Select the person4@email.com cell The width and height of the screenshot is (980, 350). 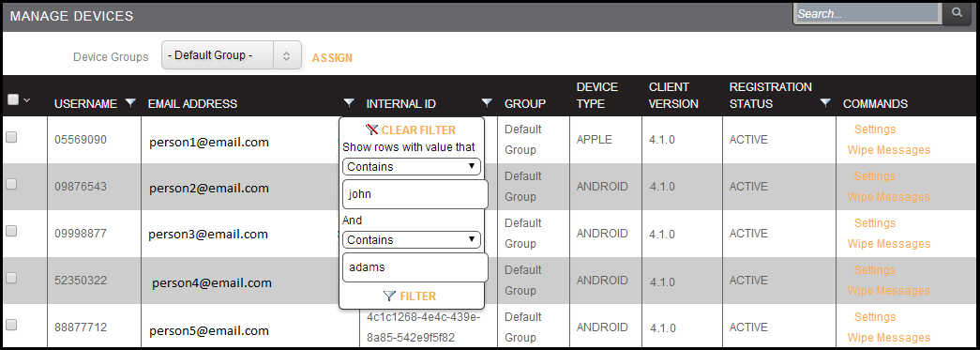click(x=212, y=283)
